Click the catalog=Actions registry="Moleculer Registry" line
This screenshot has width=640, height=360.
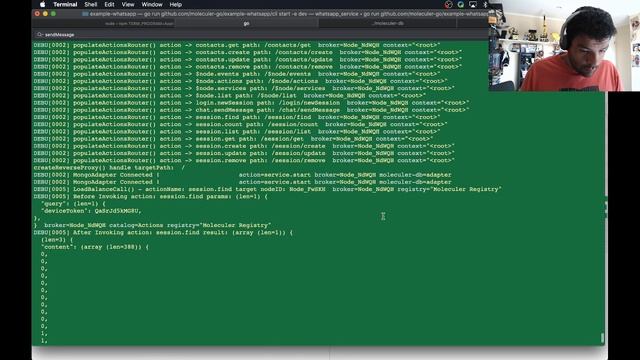pos(152,225)
